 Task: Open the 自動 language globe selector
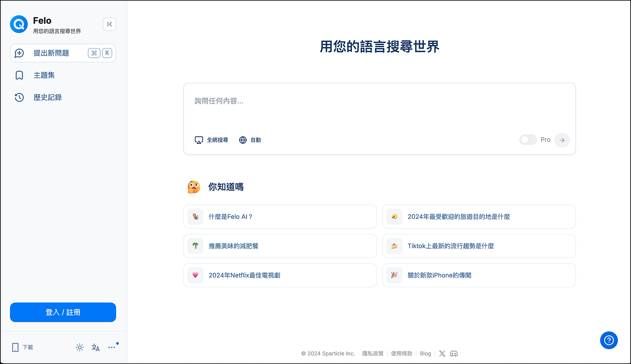point(250,140)
